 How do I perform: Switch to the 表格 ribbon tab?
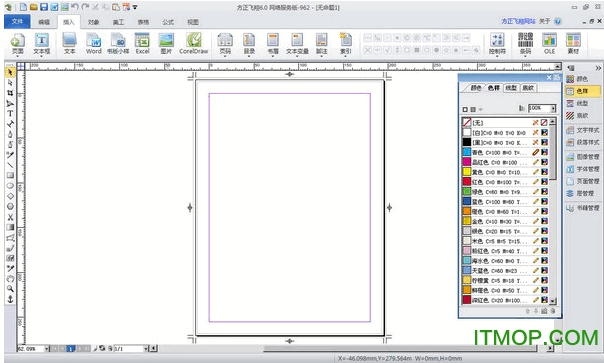coord(143,22)
